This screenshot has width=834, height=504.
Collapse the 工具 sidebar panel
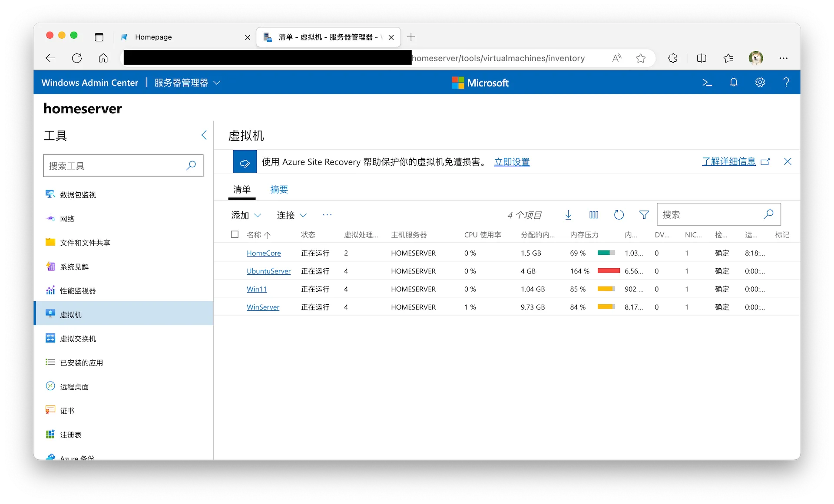click(x=204, y=135)
